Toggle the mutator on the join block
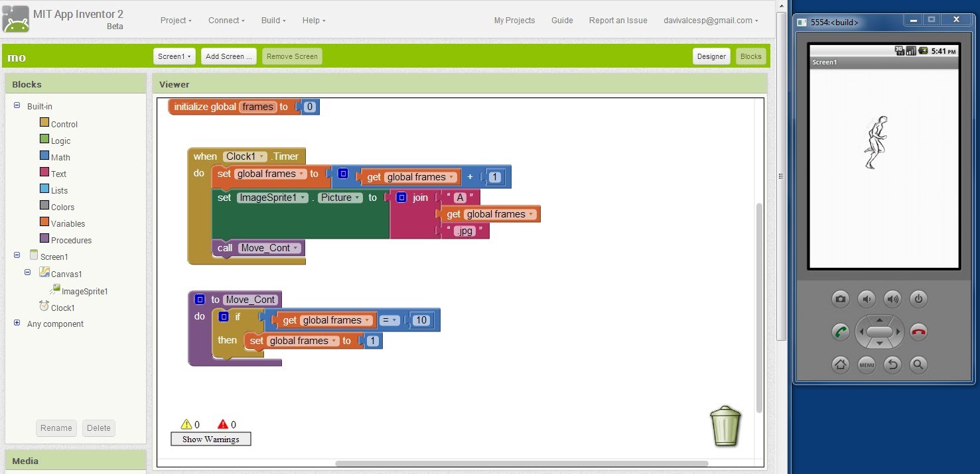The width and height of the screenshot is (980, 474). 401,198
